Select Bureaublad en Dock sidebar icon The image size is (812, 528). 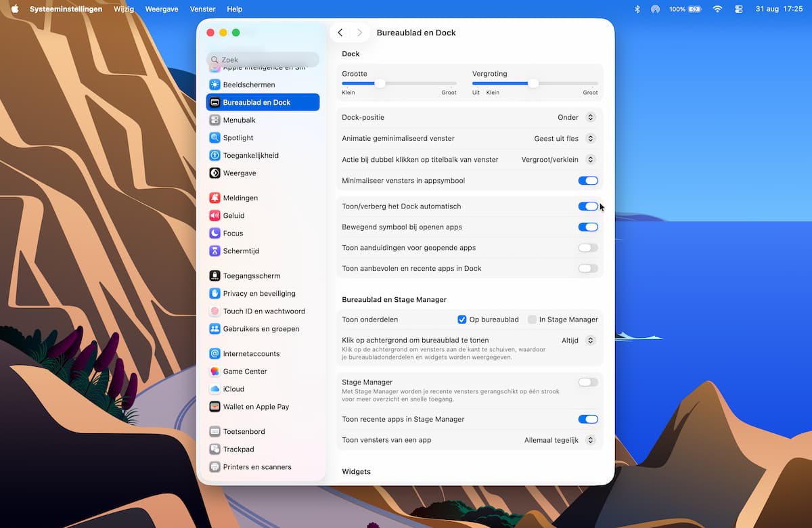pos(215,102)
